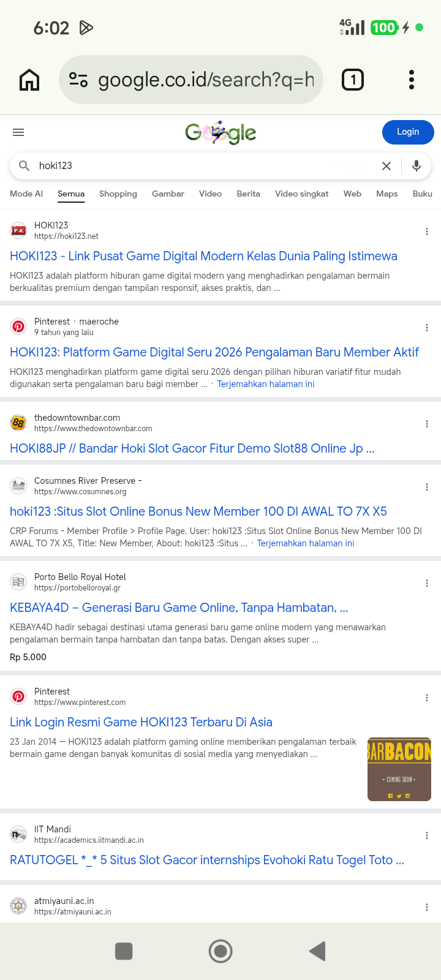Open the Google hamburger menu
Viewport: 441px width, 980px height.
coord(18,132)
